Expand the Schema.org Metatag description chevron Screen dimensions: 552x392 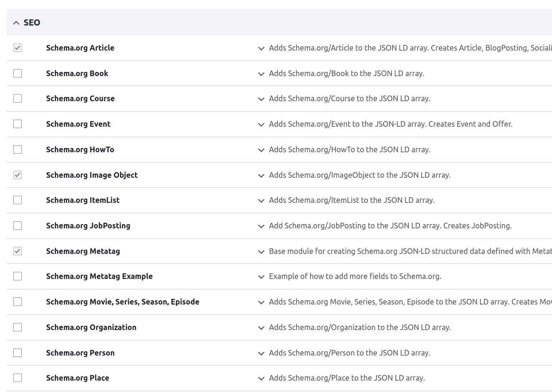(x=261, y=252)
